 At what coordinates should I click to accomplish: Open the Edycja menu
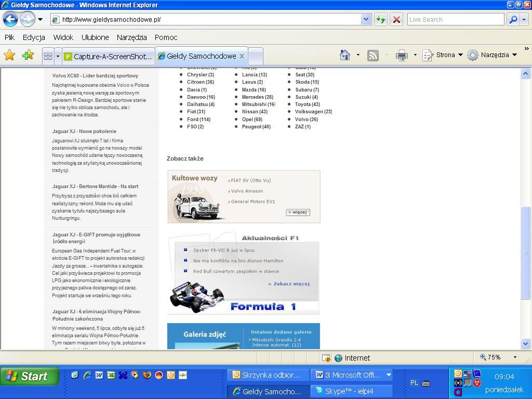(x=34, y=37)
